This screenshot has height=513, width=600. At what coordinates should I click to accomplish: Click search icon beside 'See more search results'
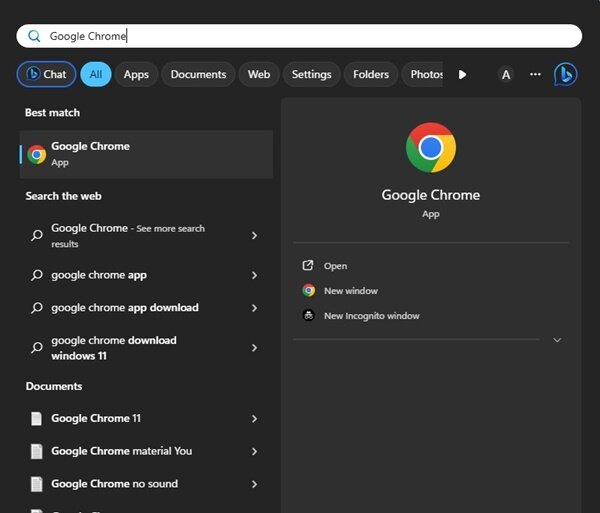pos(37,235)
